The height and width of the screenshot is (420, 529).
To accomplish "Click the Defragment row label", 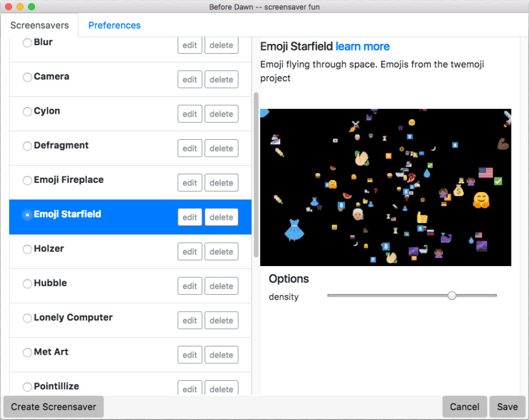I will (61, 145).
